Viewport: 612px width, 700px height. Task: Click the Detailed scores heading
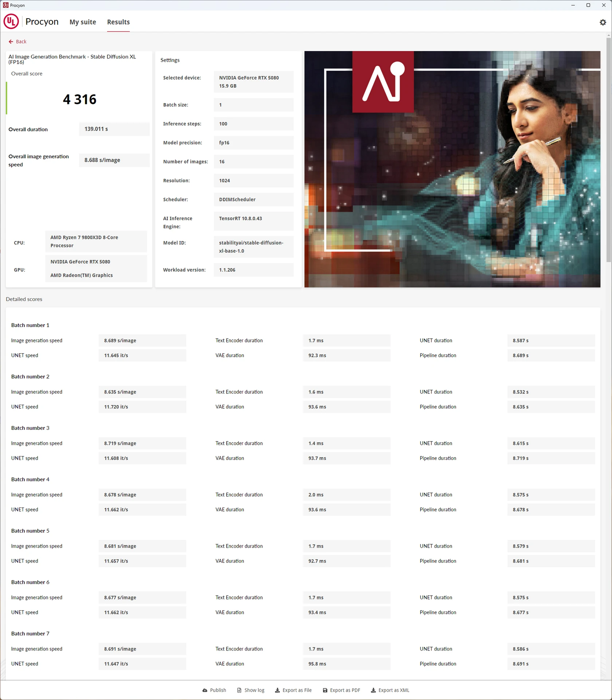pyautogui.click(x=24, y=299)
